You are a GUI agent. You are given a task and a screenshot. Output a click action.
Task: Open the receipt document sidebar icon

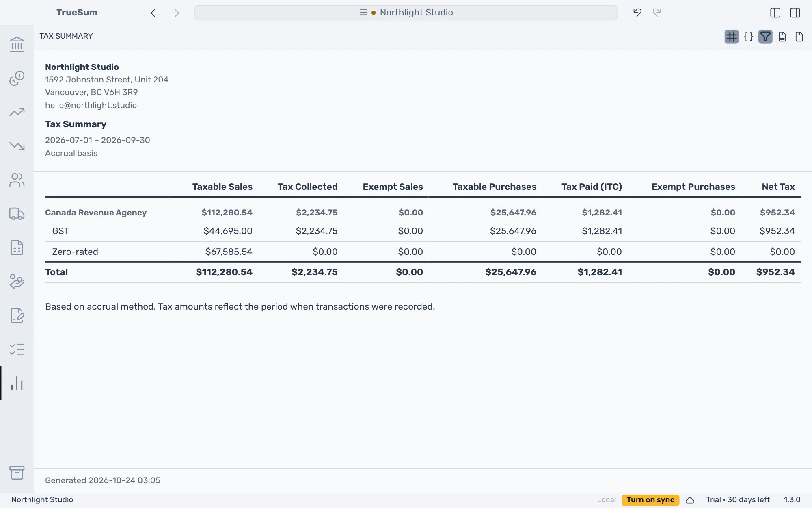click(x=17, y=247)
